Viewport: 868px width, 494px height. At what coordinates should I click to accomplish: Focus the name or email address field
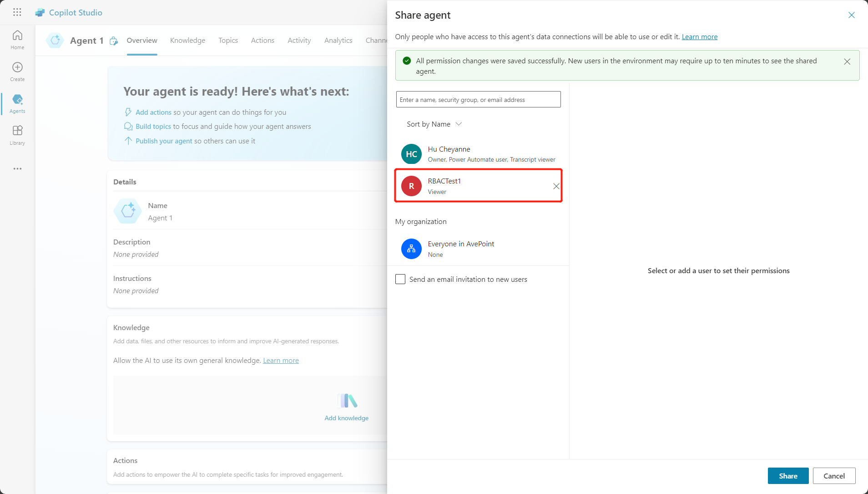478,99
